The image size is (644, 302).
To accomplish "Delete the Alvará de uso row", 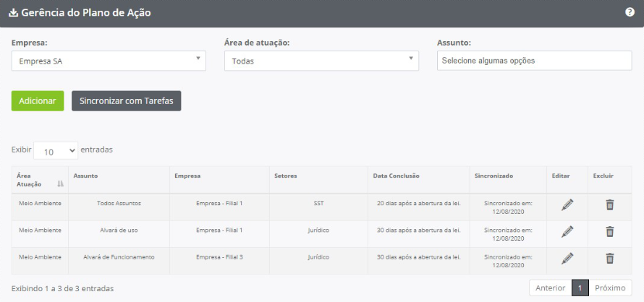I will [x=609, y=232].
